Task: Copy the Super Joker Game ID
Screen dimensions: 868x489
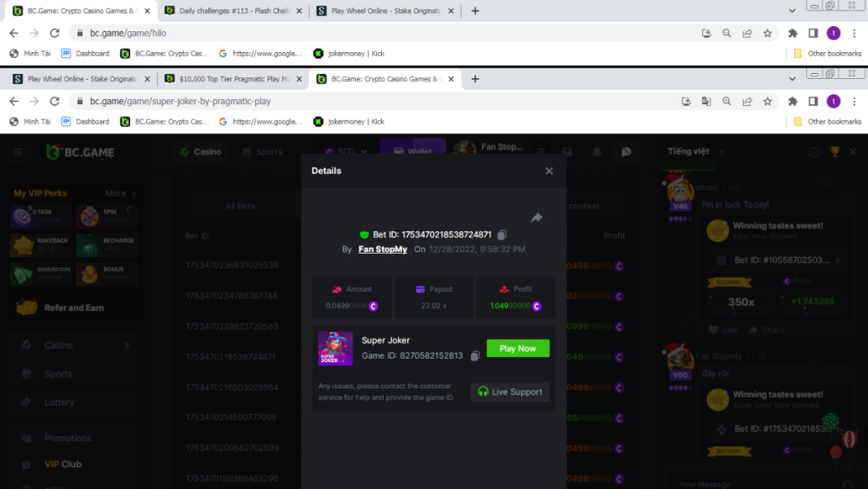Action: (474, 356)
